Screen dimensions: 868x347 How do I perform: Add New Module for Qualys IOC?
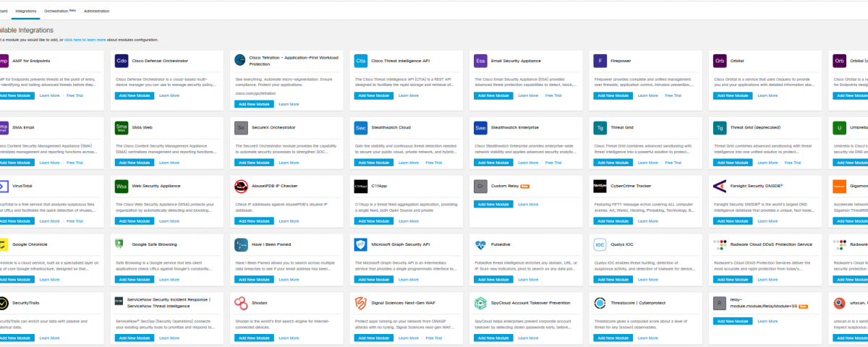click(x=612, y=279)
